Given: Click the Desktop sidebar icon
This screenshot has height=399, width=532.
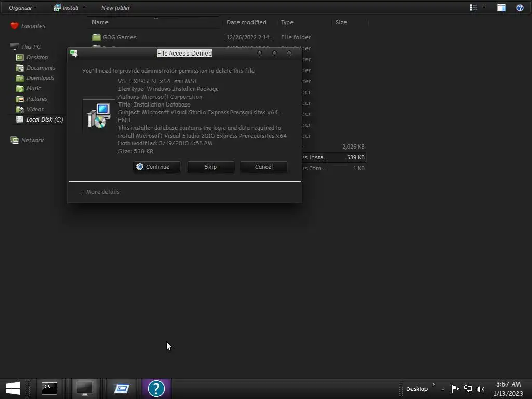Looking at the screenshot, I should (20, 57).
